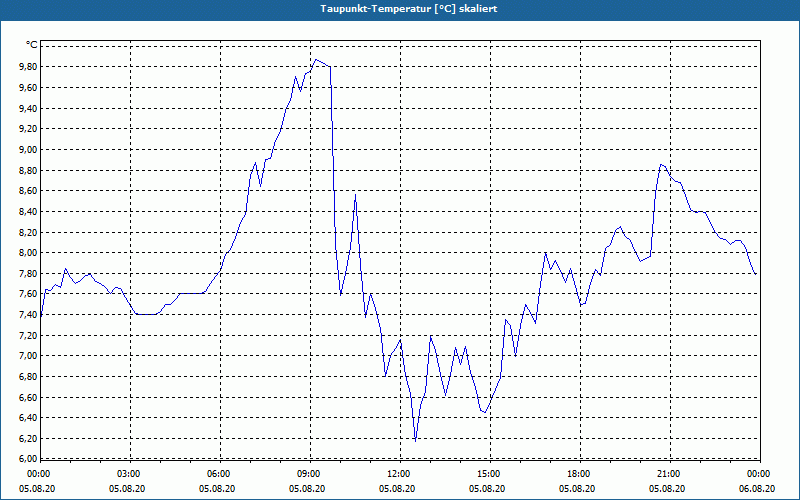
Task: Click the '05.08.20' date under 15:00
Action: (488, 489)
